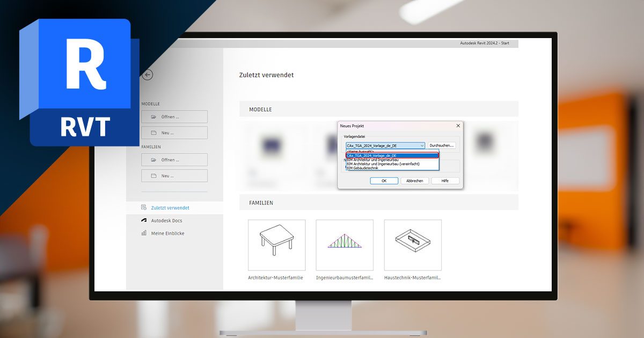Click Durchsuchen to browse templates

(x=442, y=145)
